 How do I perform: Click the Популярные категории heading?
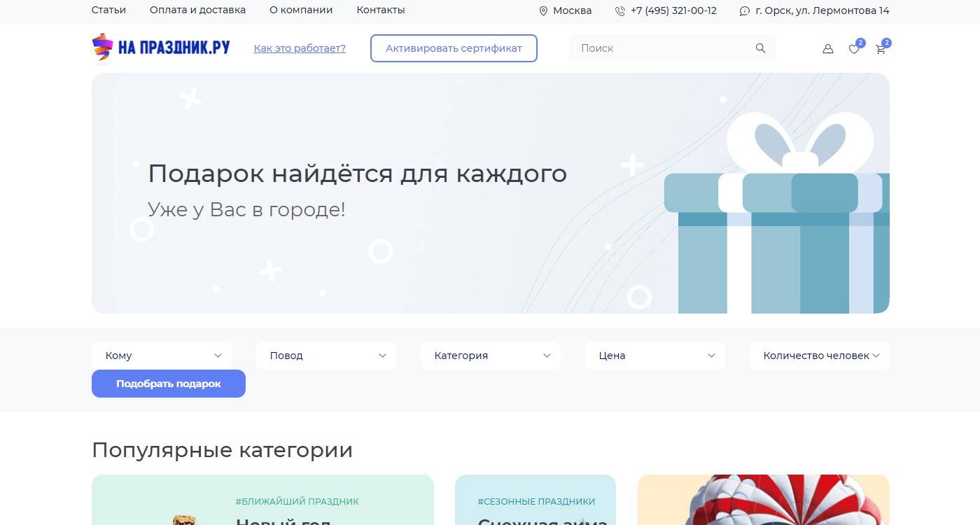222,450
